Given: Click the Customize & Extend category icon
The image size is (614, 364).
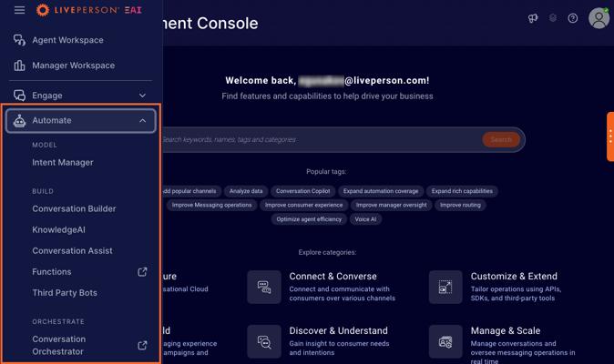Looking at the screenshot, I should click(x=445, y=287).
